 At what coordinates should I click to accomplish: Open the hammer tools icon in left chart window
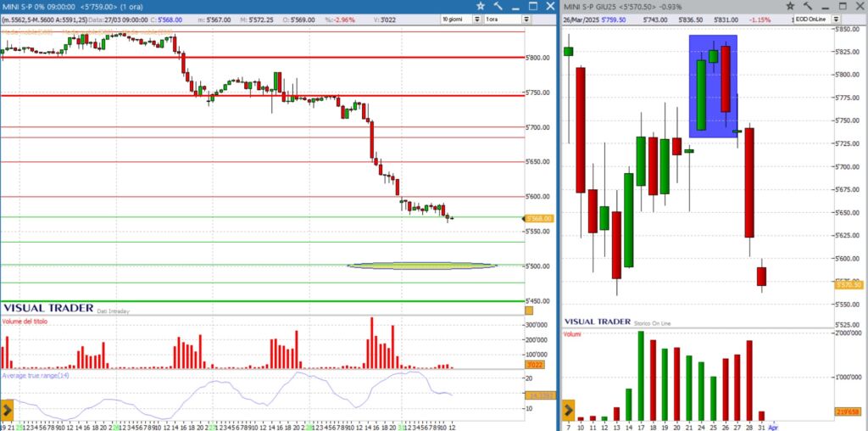tap(498, 6)
